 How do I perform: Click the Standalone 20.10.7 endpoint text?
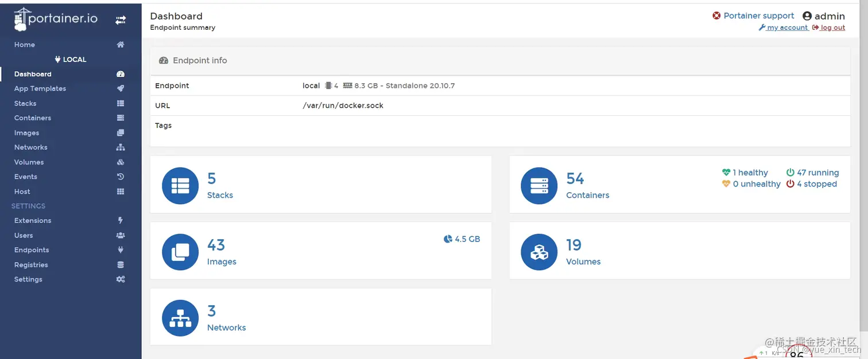tap(420, 85)
